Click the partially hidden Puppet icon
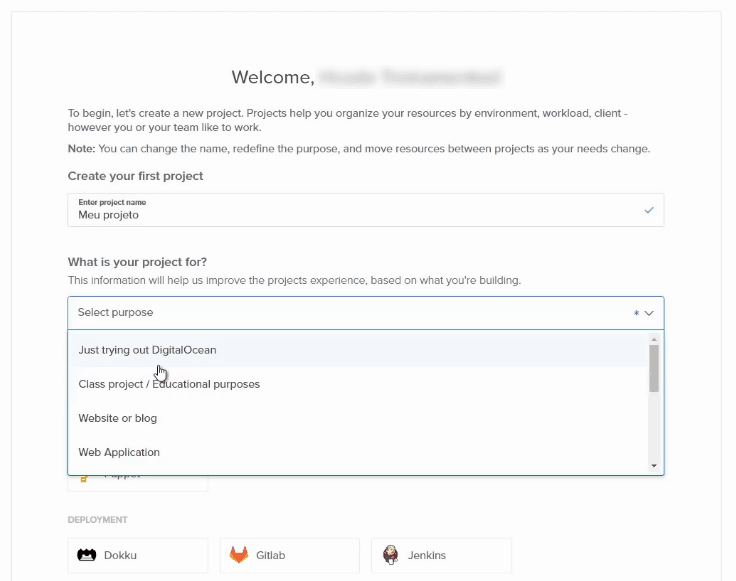The image size is (736, 581). (84, 478)
